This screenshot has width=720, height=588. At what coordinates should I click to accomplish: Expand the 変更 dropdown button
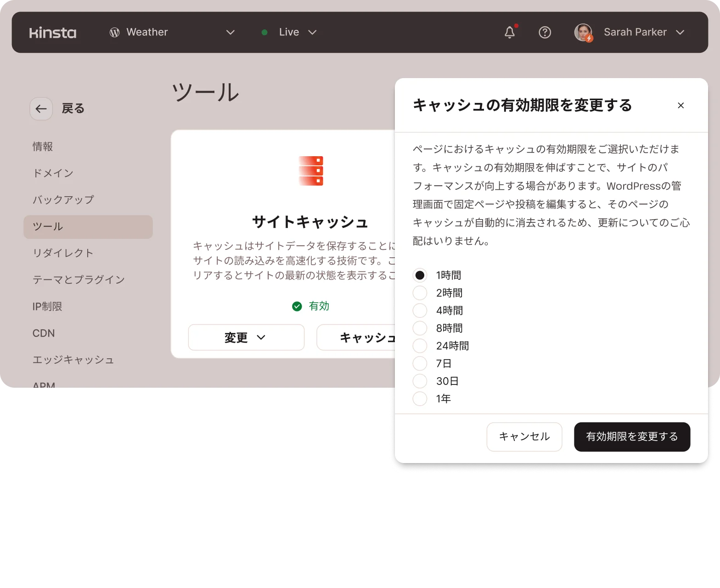click(246, 338)
